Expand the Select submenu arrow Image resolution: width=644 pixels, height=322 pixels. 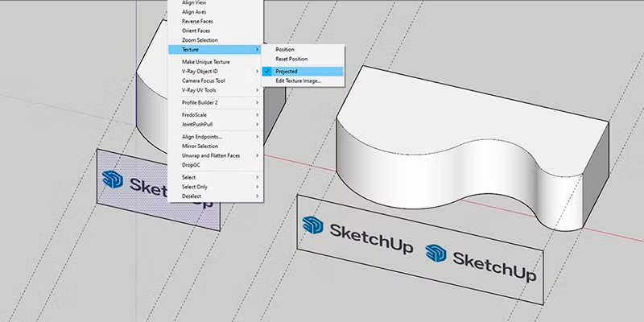tap(257, 177)
